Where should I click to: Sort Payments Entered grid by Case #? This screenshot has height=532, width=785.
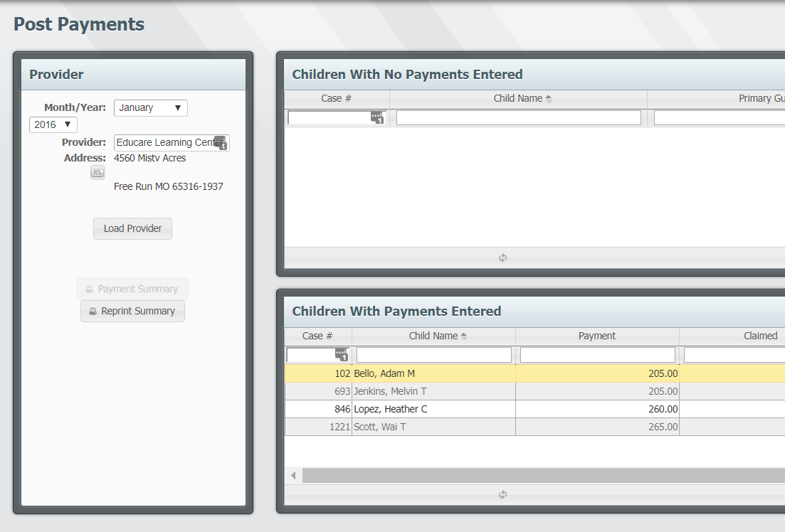click(317, 336)
